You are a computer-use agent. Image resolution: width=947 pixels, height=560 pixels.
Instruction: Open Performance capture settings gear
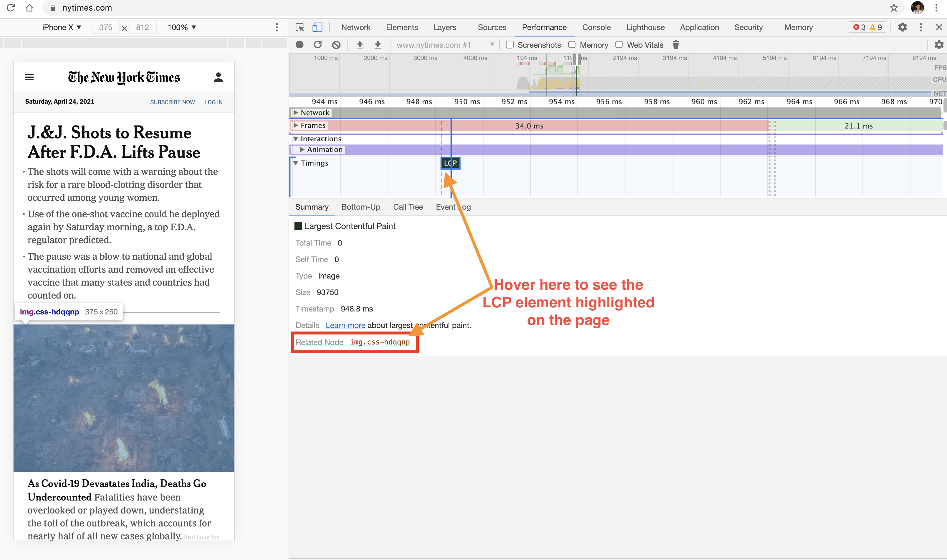pos(939,45)
